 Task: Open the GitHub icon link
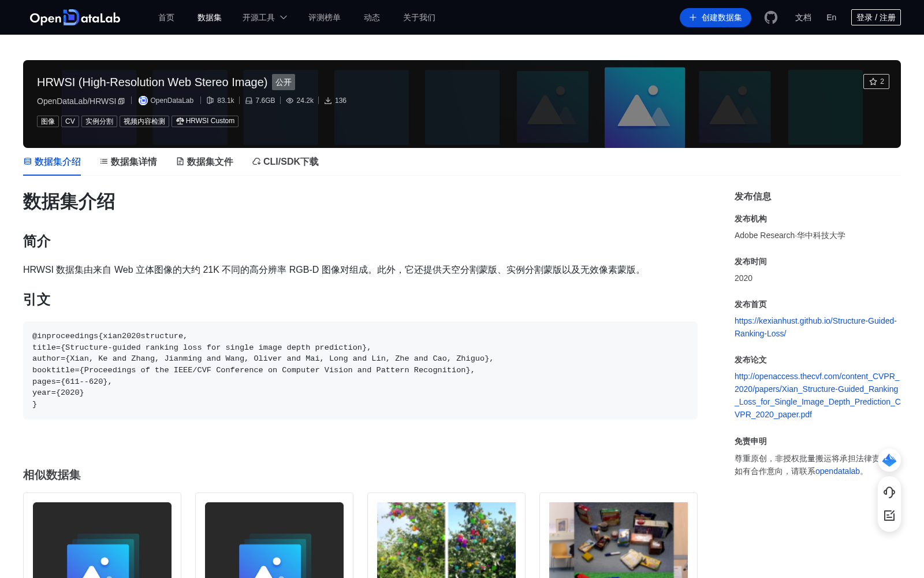click(771, 17)
